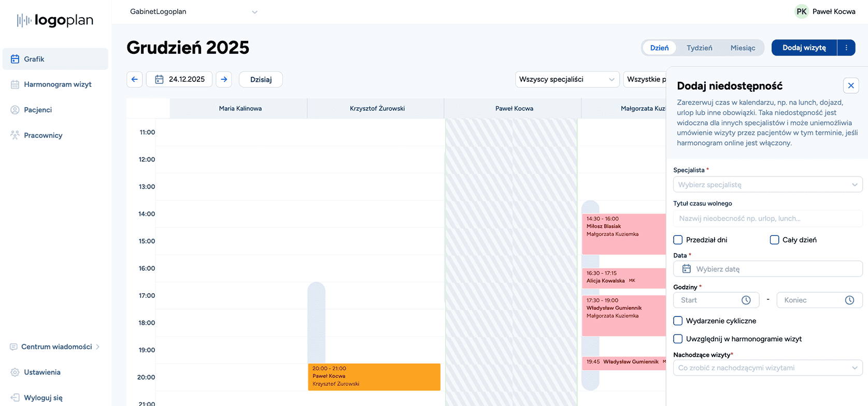Switch to Tydzień view

coord(699,48)
